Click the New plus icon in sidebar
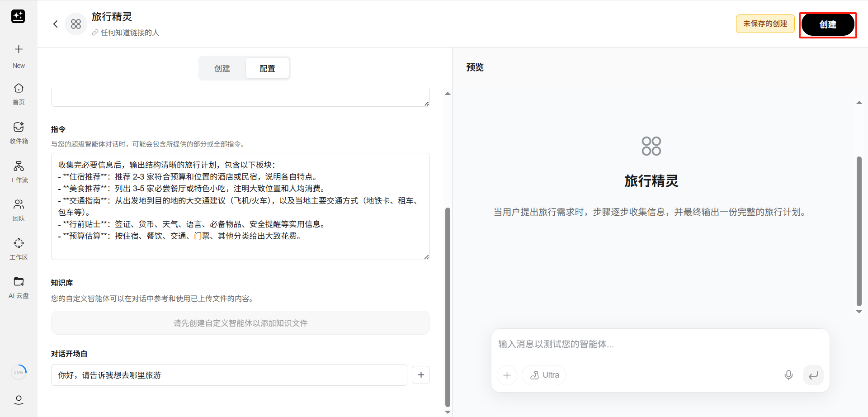This screenshot has width=868, height=417. (19, 49)
